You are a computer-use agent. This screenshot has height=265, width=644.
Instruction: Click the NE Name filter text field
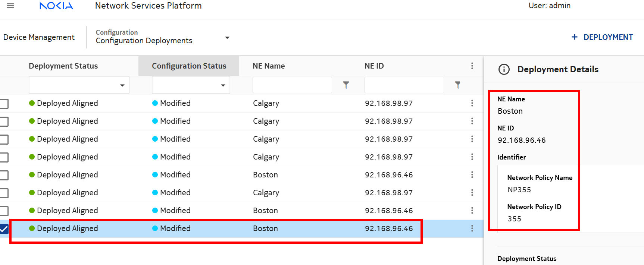[292, 85]
